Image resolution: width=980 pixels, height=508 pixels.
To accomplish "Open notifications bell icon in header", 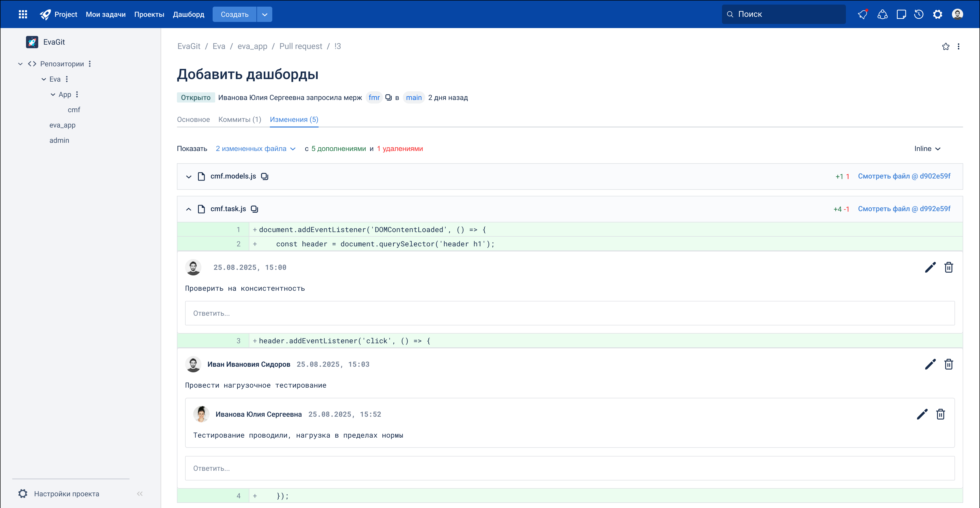I will coord(863,15).
